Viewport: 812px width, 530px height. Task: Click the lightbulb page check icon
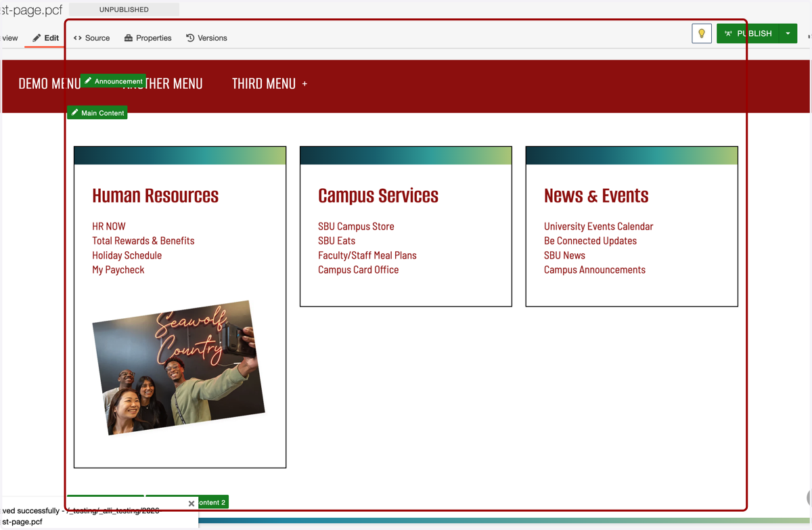coord(702,33)
